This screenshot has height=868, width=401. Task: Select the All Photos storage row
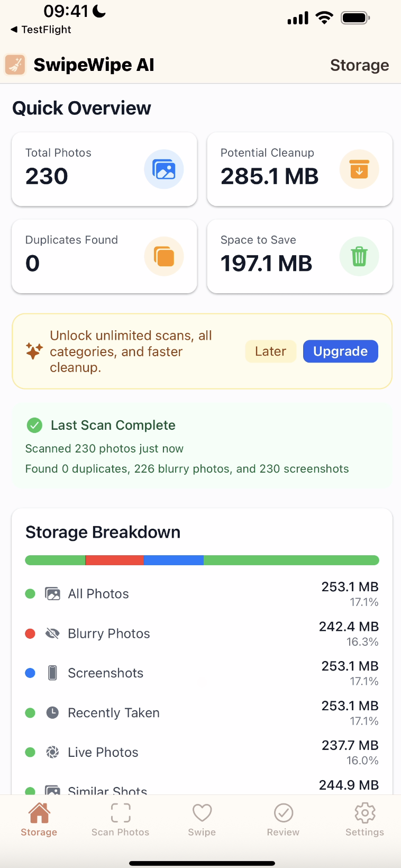tap(202, 594)
